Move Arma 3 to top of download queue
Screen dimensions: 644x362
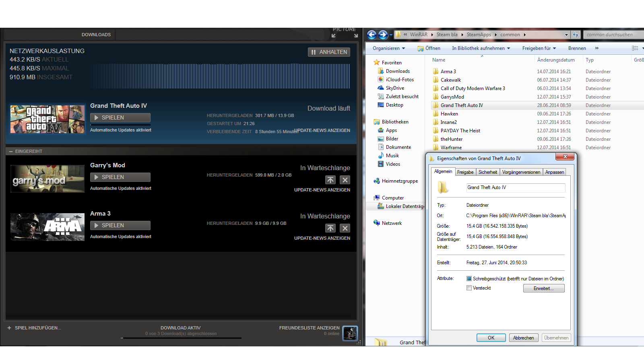coord(330,228)
